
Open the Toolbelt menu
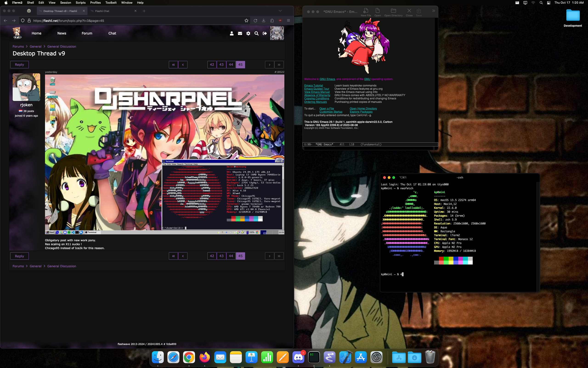[x=111, y=3]
